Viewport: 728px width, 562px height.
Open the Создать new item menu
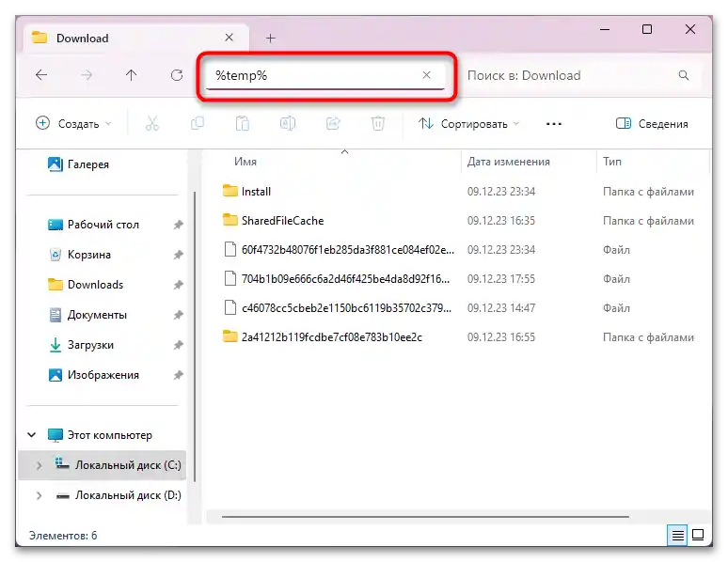coord(73,123)
